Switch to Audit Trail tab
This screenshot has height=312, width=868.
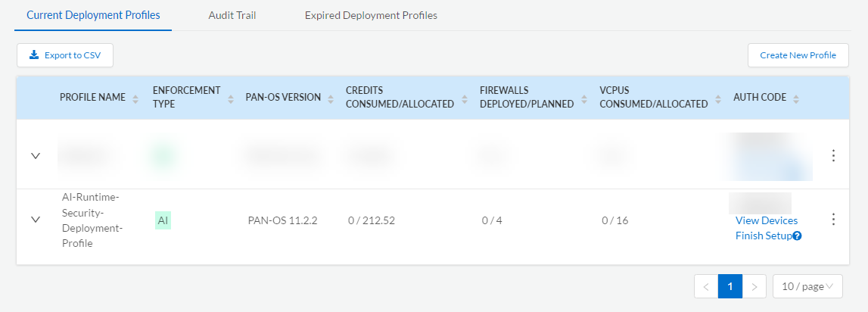(x=232, y=15)
